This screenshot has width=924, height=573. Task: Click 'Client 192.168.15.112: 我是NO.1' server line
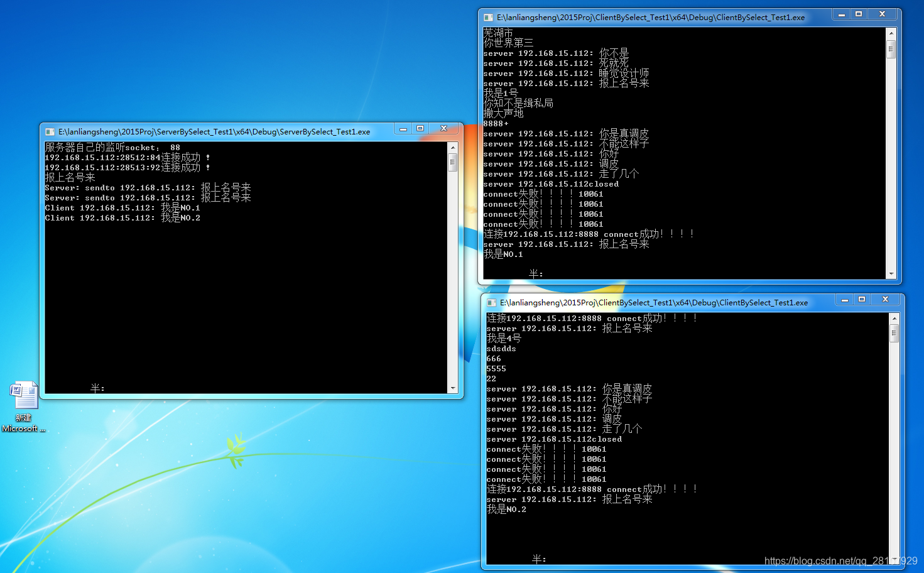point(122,208)
